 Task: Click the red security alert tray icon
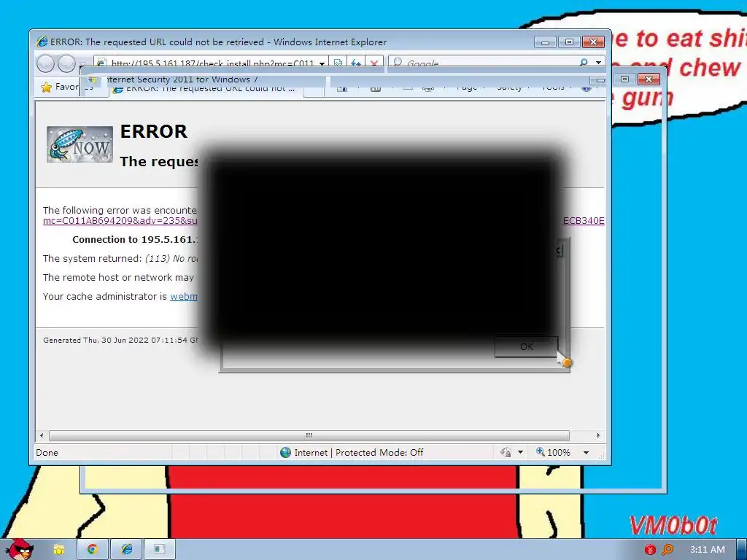650,550
